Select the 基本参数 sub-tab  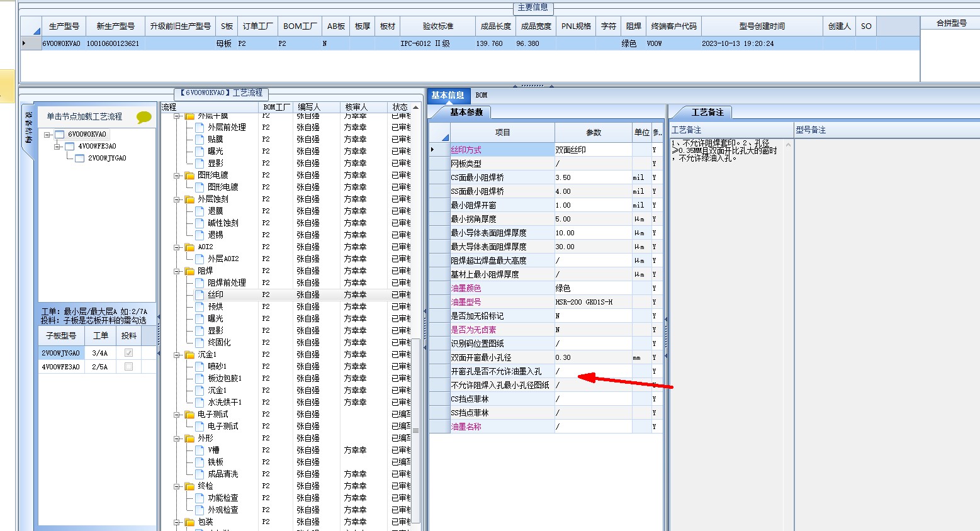(466, 112)
